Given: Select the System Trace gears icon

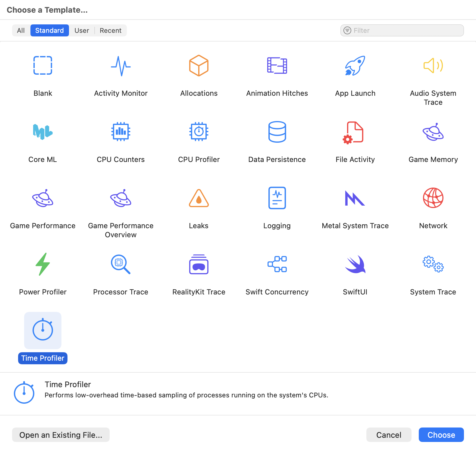Looking at the screenshot, I should (x=433, y=264).
